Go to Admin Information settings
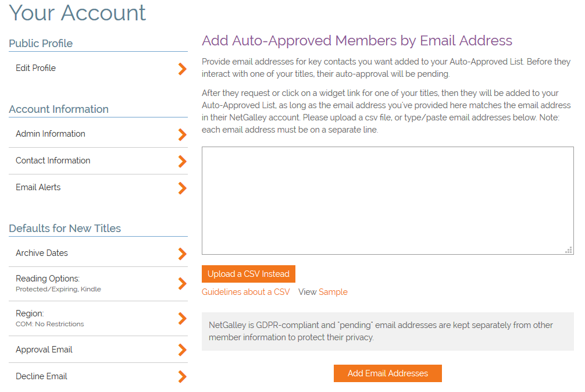This screenshot has height=392, width=585. 51,134
